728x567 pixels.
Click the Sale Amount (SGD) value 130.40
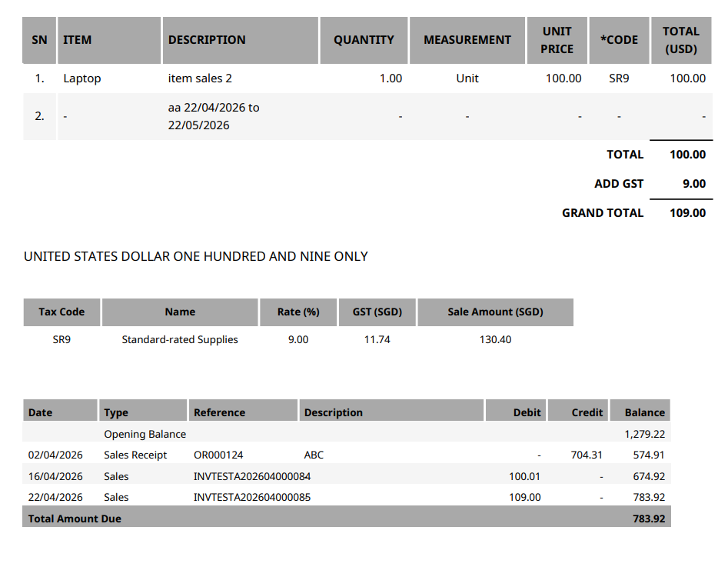(x=495, y=340)
